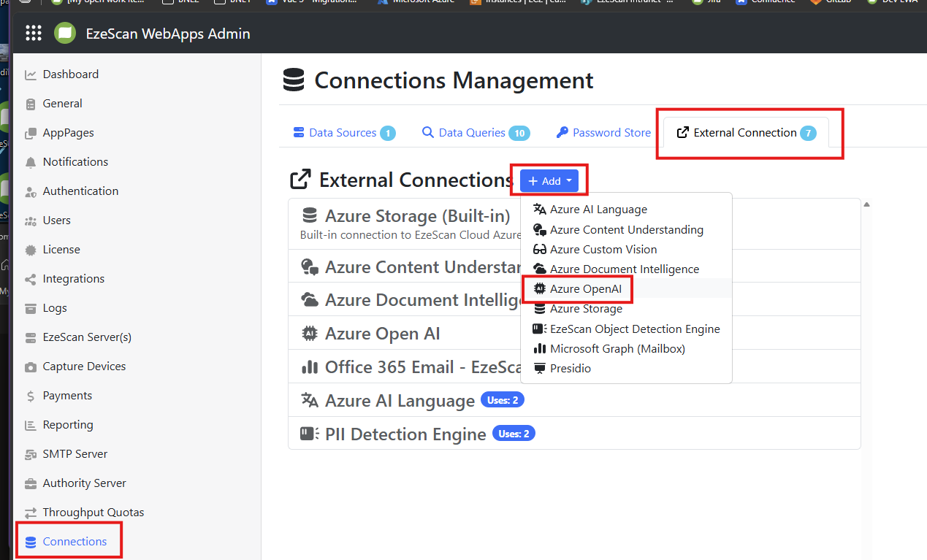Click the SMTP Server mail icon
This screenshot has height=560, width=927.
31,454
